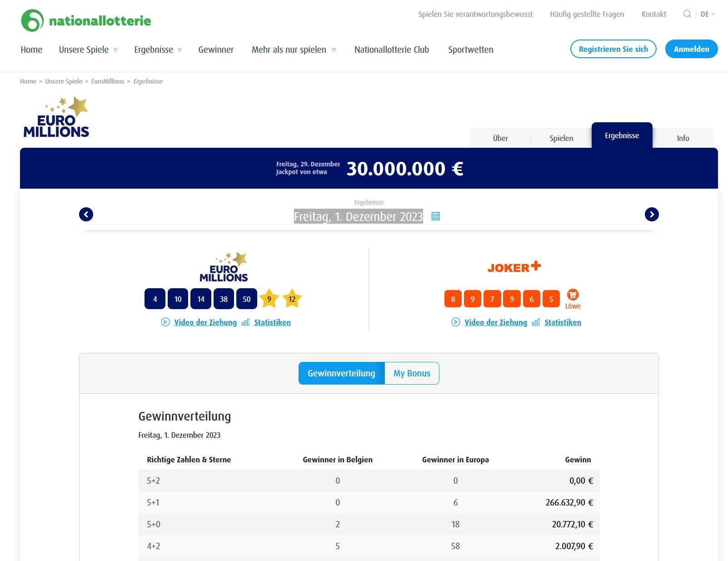Click drawn number ball 4
This screenshot has width=728, height=561.
[x=155, y=299]
